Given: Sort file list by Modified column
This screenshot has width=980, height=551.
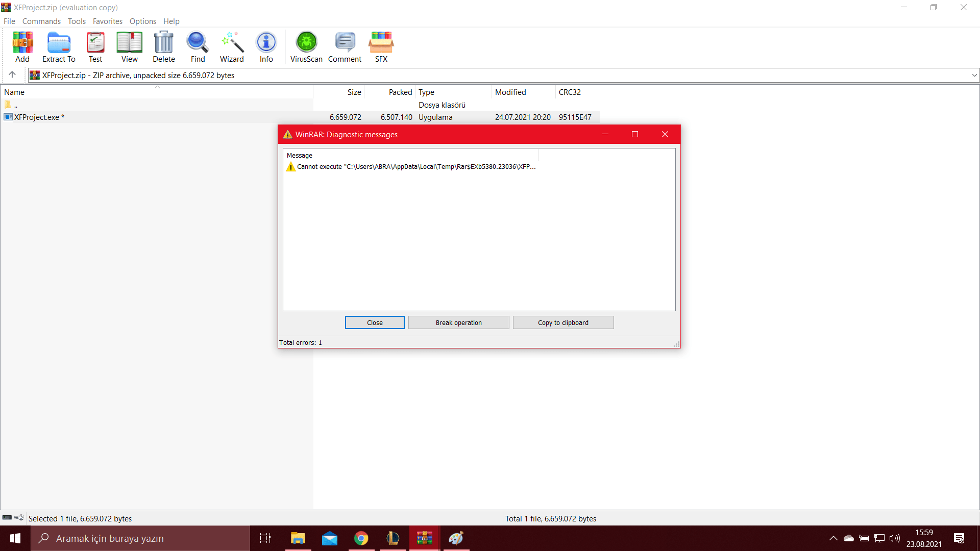Looking at the screenshot, I should 523,92.
